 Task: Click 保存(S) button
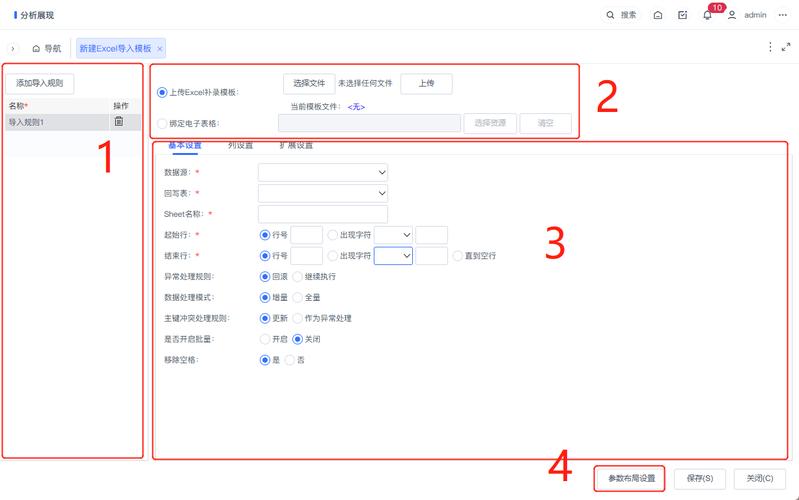pyautogui.click(x=700, y=479)
